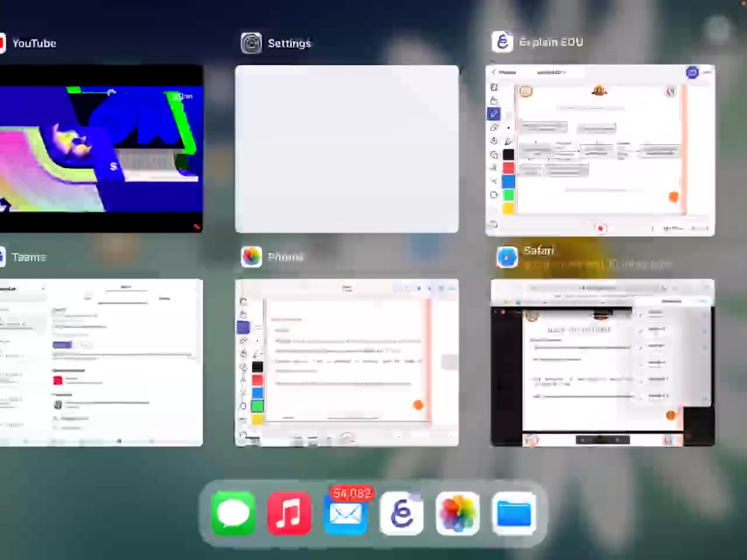Select the Photos app preview card
The height and width of the screenshot is (560, 747).
[x=347, y=363]
